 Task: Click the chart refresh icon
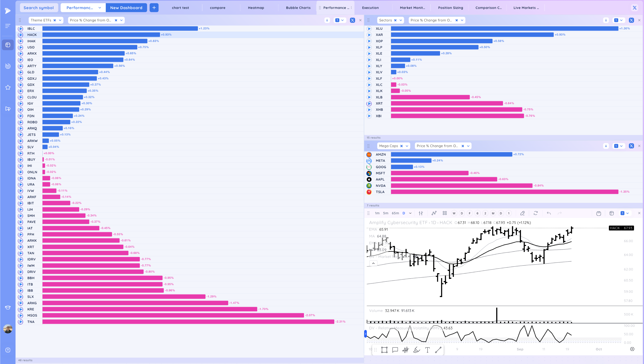point(535,213)
